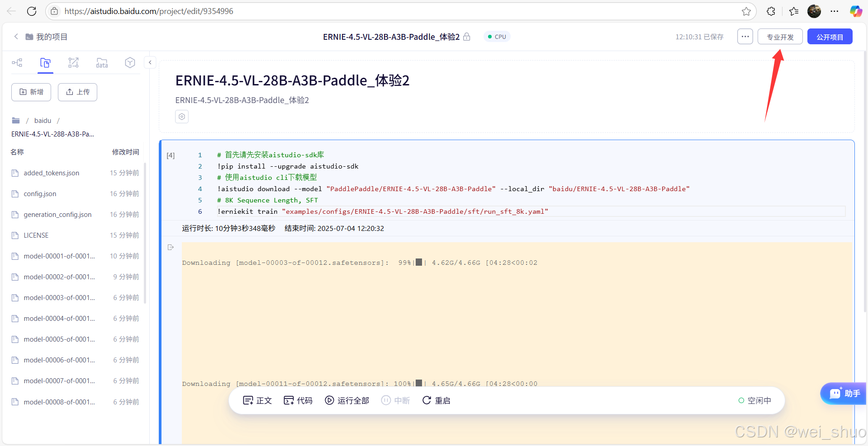
Task: Navigate to baidu breadcrumb folder
Action: pos(43,121)
